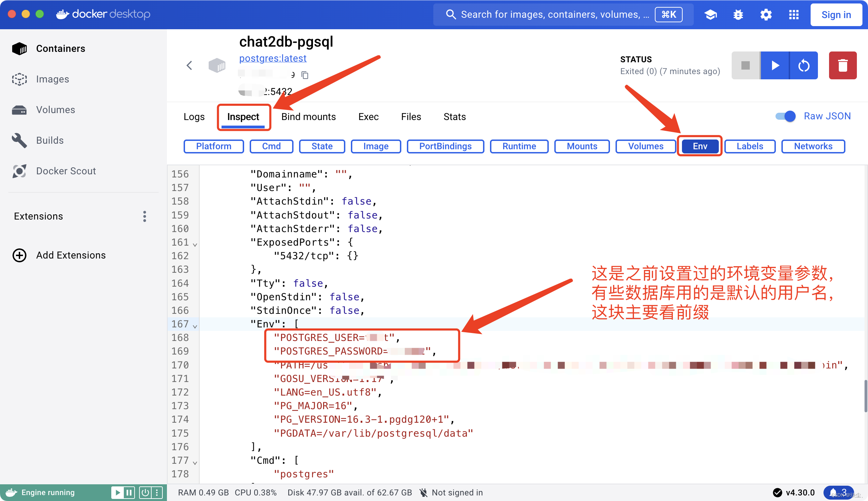868x501 pixels.
Task: Open engine more options dots in status bar
Action: click(157, 493)
